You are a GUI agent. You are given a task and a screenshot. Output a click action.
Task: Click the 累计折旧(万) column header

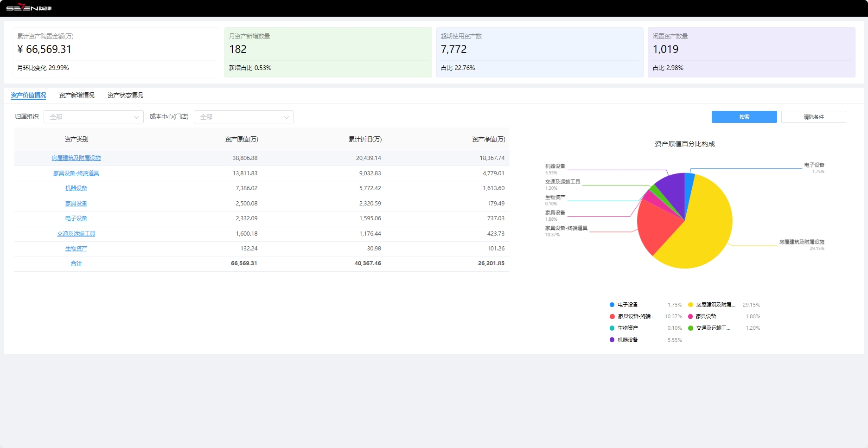point(365,139)
